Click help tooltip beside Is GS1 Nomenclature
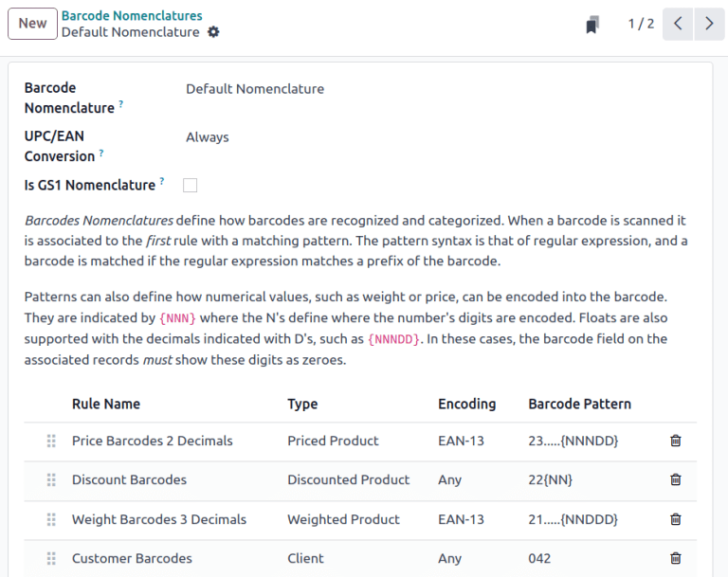 pos(162,181)
